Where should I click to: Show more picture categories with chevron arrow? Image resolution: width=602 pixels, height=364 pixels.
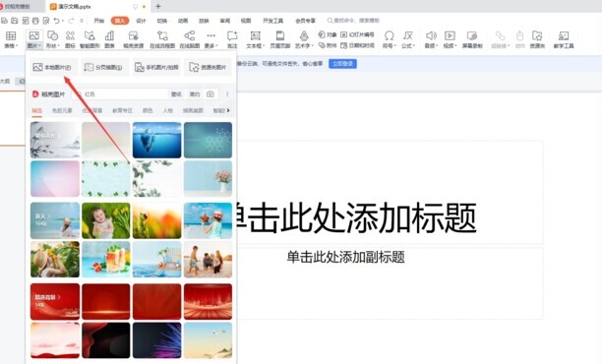tap(228, 110)
